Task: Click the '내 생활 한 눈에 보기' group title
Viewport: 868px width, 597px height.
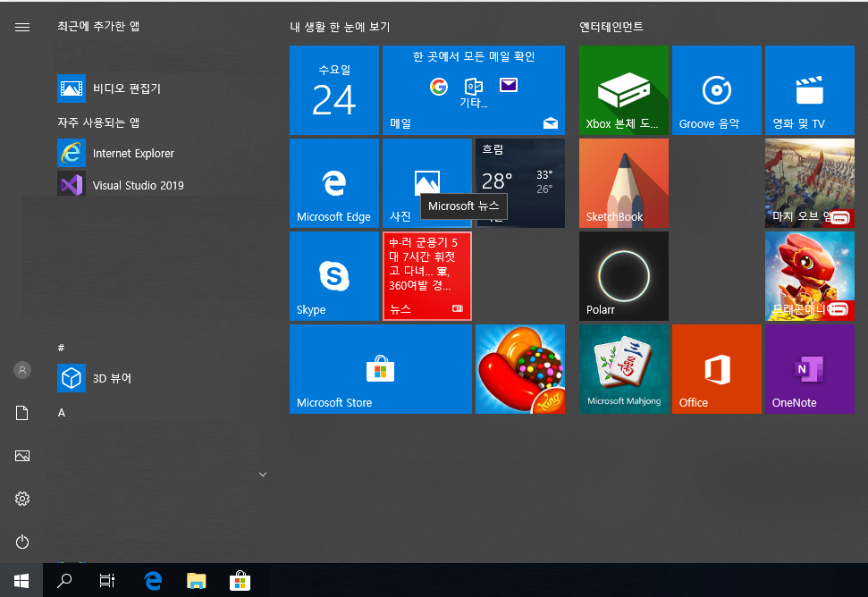Action: 340,27
